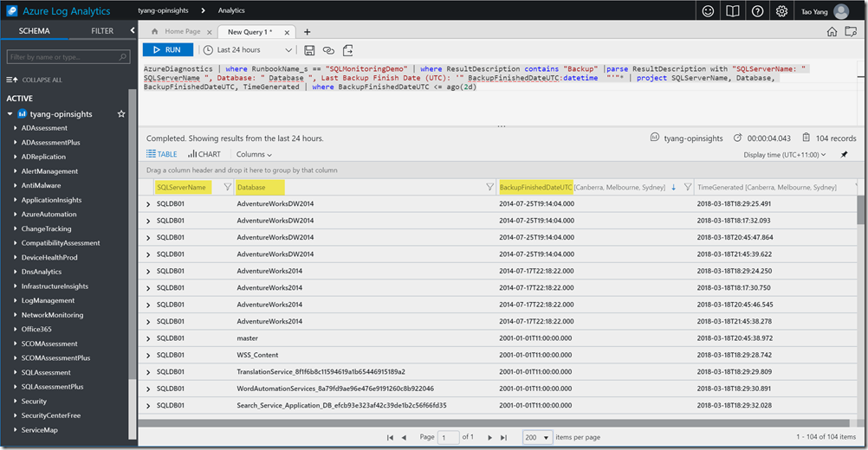The image size is (868, 450).
Task: Toggle sort arrow on BackupFinishedDateUTC column
Action: tap(674, 188)
